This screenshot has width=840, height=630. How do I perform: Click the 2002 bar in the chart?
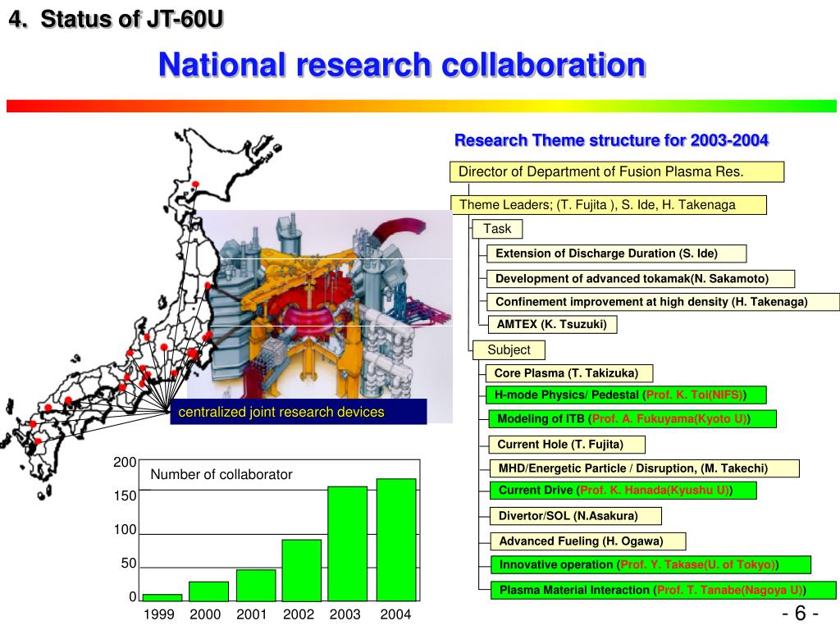(x=302, y=570)
